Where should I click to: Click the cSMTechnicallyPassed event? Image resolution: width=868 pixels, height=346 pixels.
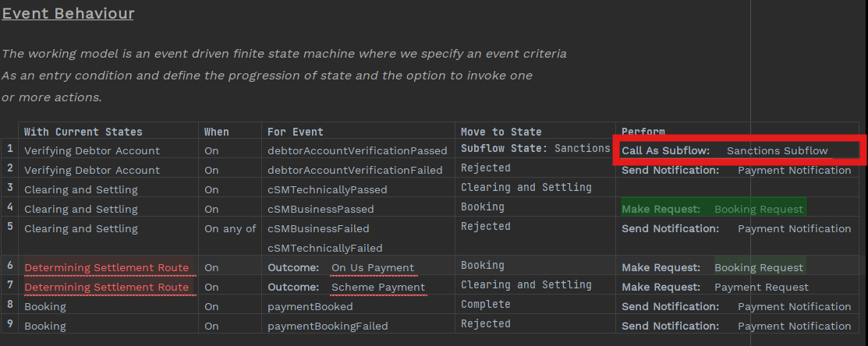(327, 189)
